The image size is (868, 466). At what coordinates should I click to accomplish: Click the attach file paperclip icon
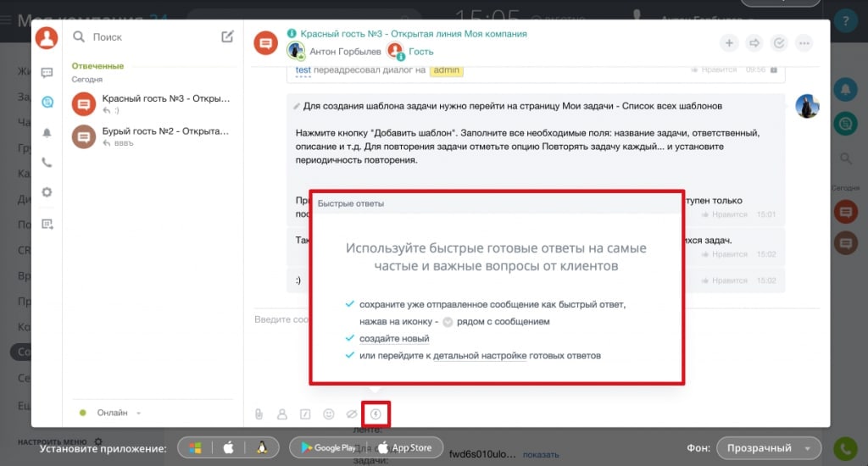click(259, 414)
